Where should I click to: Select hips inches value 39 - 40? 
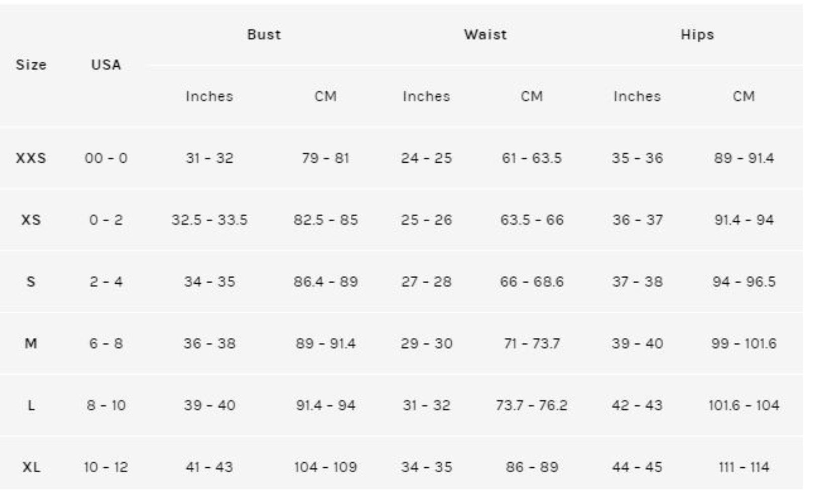[637, 343]
